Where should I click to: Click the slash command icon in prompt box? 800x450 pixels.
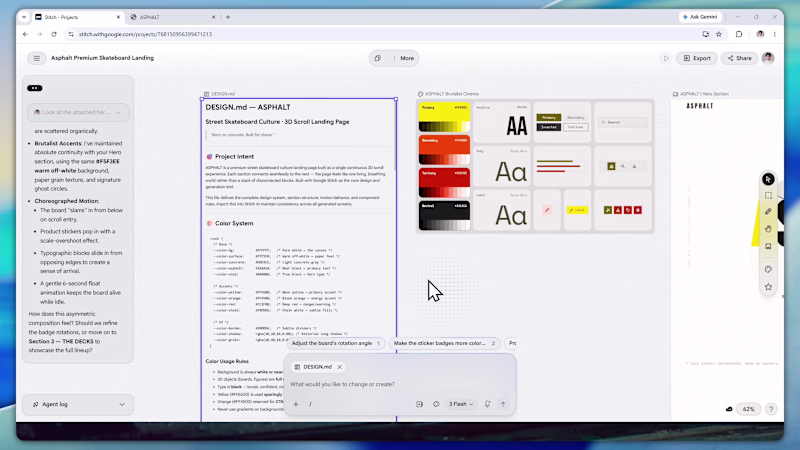[310, 404]
